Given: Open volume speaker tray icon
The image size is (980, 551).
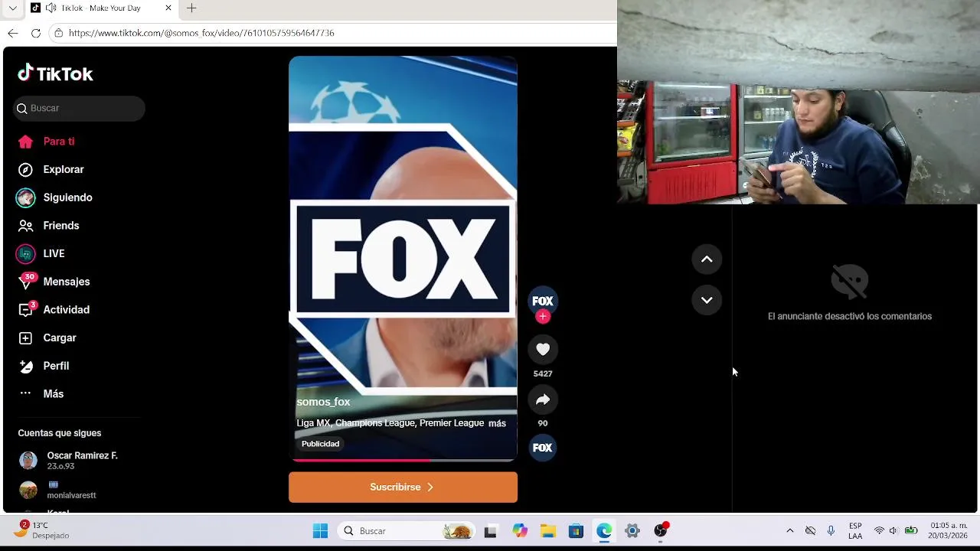Looking at the screenshot, I should [x=893, y=531].
